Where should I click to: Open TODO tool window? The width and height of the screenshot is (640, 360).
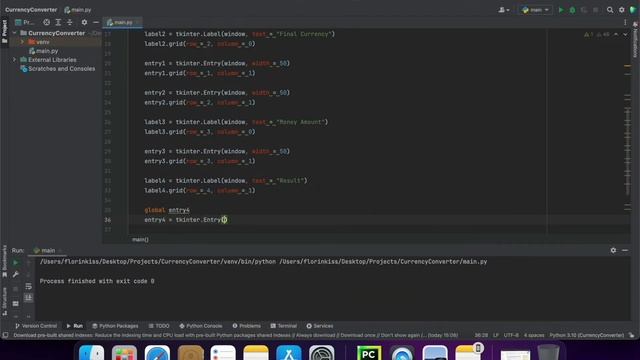(159, 326)
